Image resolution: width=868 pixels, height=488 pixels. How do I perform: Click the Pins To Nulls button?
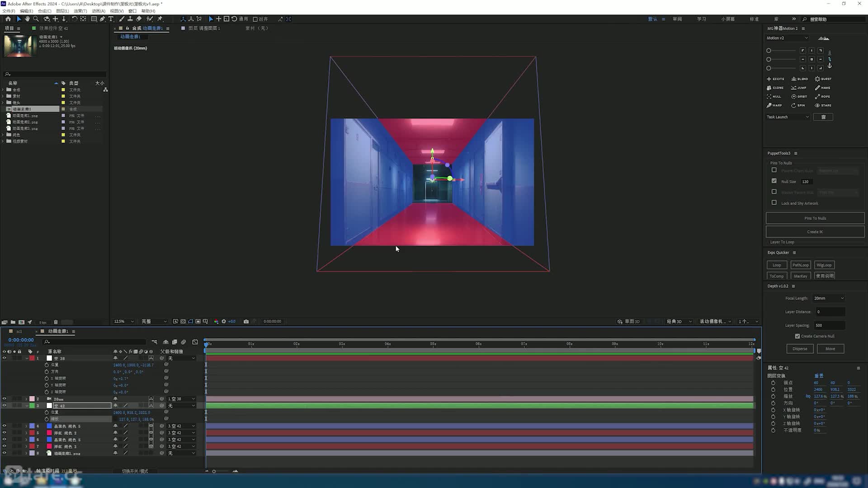point(815,218)
